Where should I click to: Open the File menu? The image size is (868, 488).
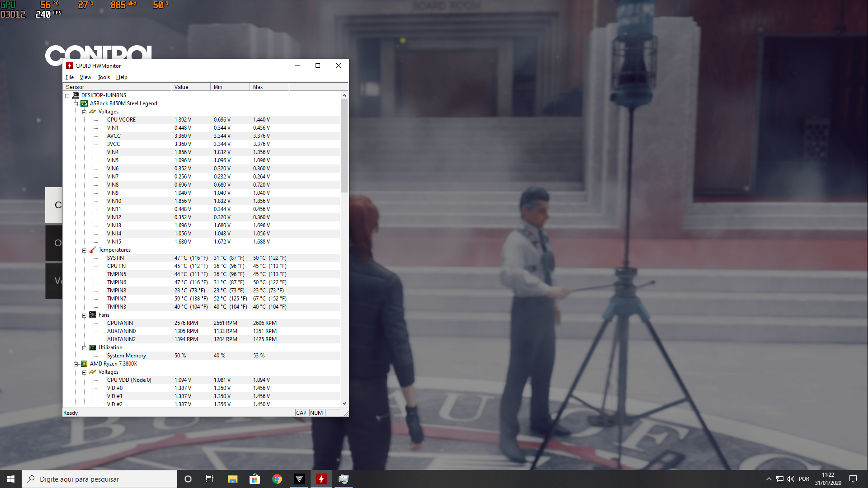click(70, 77)
